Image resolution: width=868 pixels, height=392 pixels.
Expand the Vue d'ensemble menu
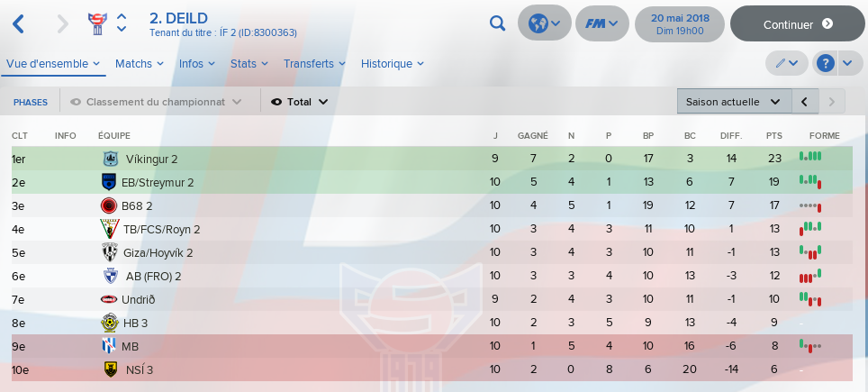tap(53, 64)
